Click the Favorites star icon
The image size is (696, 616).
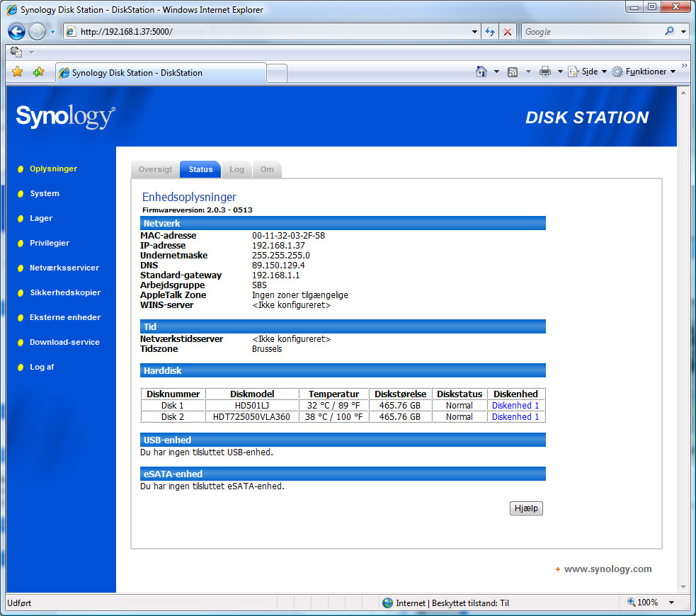pos(18,72)
